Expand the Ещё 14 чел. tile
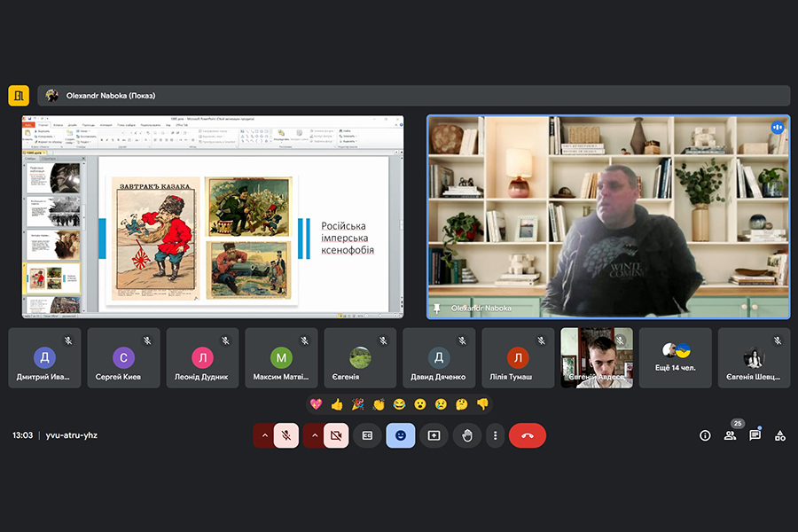 click(676, 358)
